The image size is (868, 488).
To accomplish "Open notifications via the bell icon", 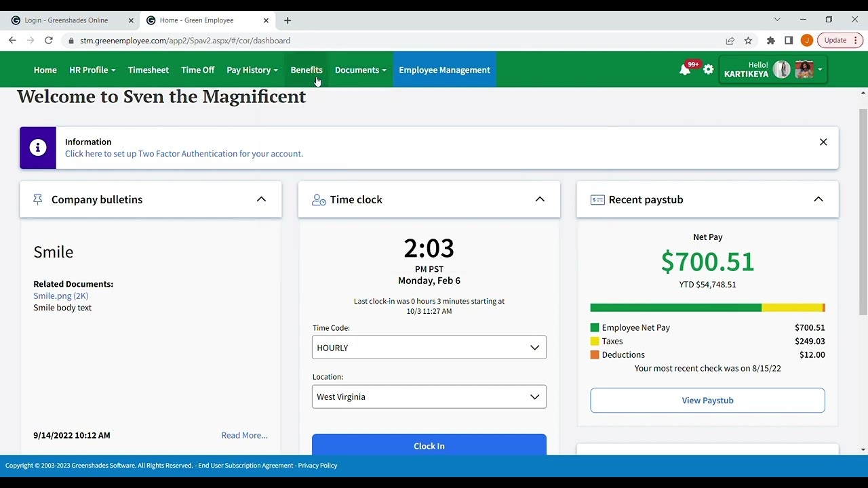I will point(685,69).
